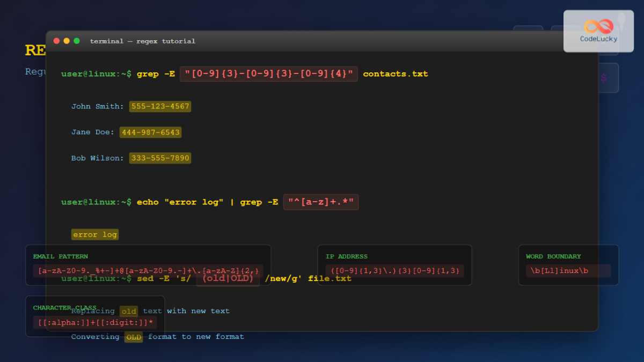Click the \b[Ll]inux\b pattern text
The image size is (644, 362).
click(560, 271)
